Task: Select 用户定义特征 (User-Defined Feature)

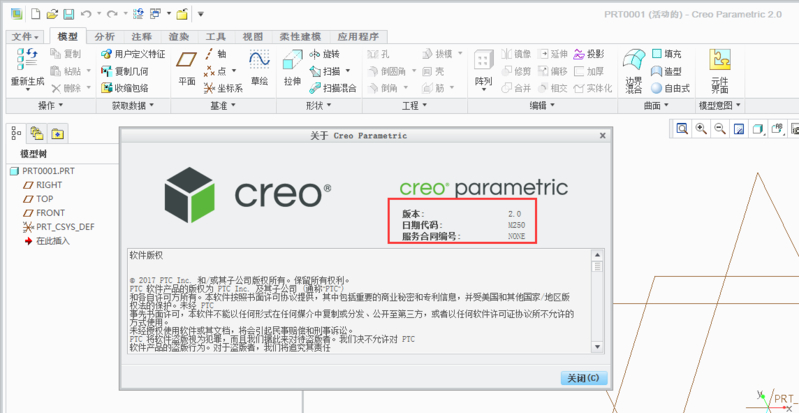Action: point(134,54)
